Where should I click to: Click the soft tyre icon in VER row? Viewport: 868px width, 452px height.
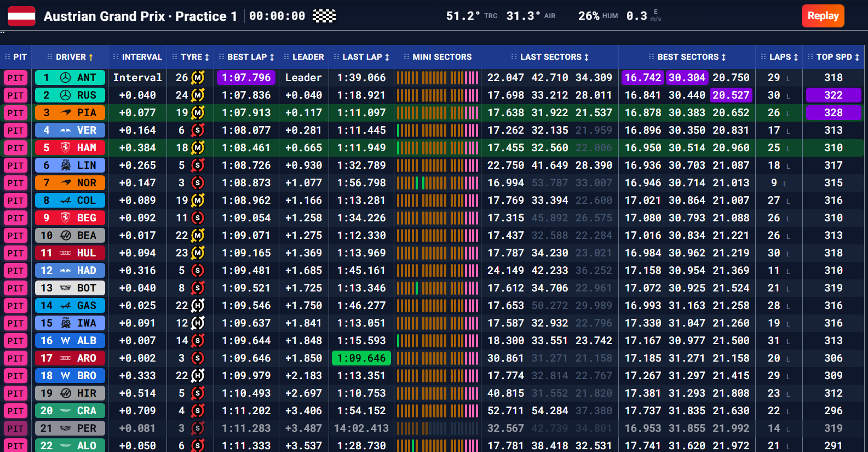coord(198,130)
